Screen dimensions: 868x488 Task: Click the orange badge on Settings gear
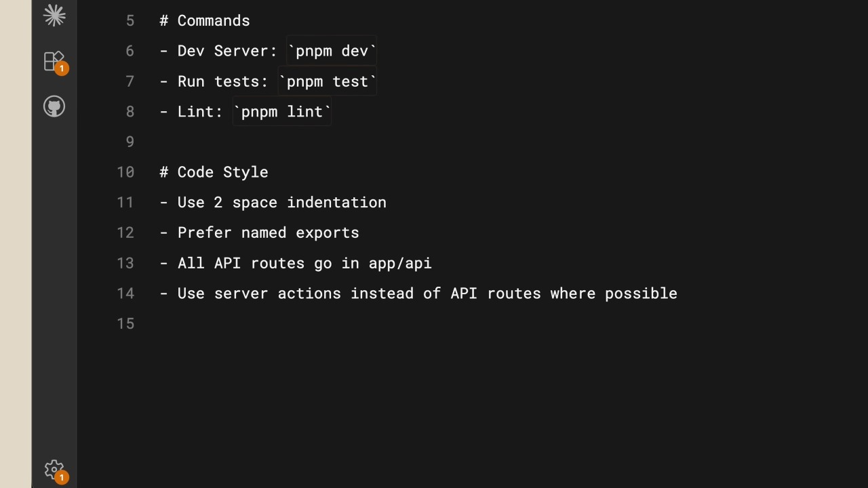(62, 478)
